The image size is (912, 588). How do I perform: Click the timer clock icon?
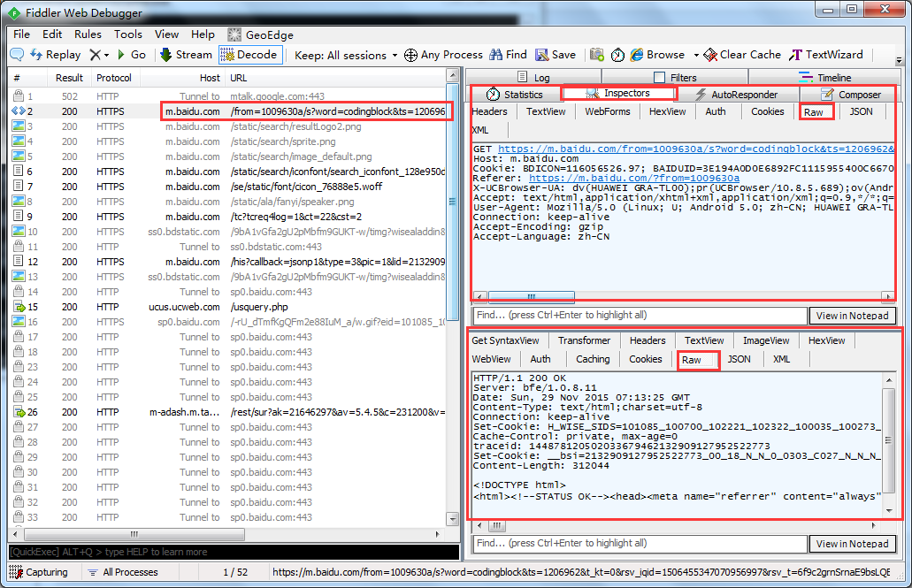coord(617,55)
